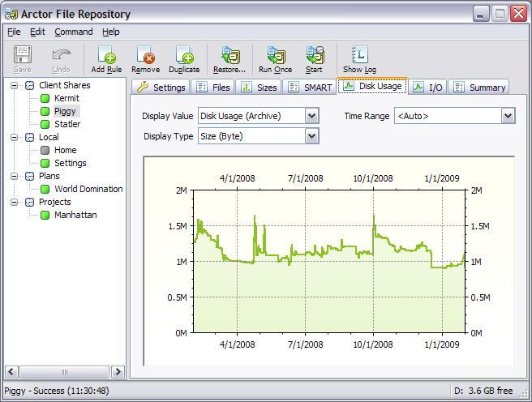Switch to the SMART tab

click(311, 87)
